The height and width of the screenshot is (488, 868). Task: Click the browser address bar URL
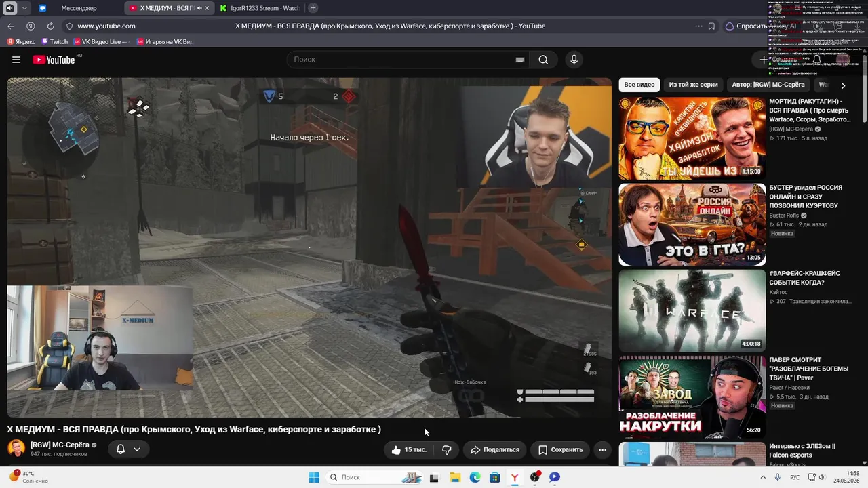click(x=106, y=26)
